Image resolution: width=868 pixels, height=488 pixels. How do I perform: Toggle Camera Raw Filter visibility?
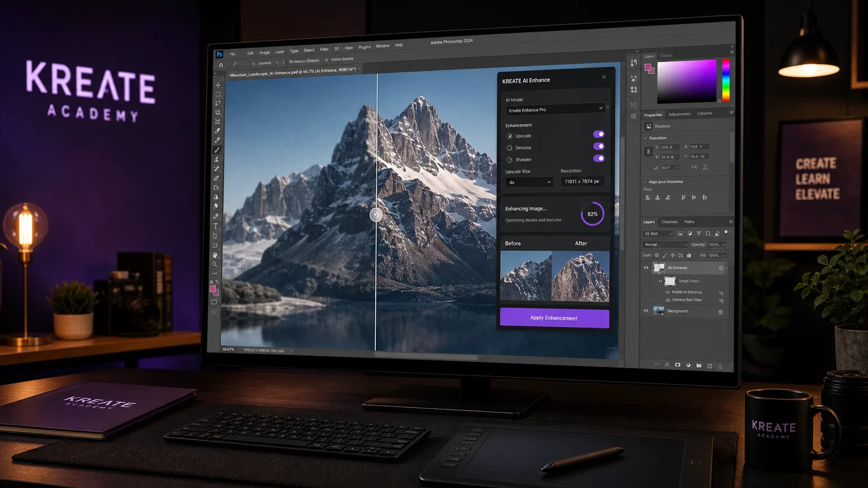[667, 300]
